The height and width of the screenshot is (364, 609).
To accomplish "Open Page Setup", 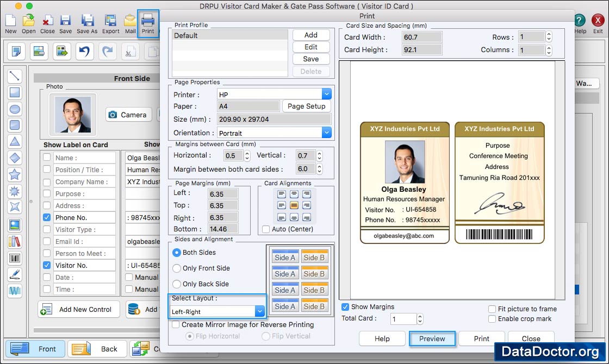I will pyautogui.click(x=307, y=106).
